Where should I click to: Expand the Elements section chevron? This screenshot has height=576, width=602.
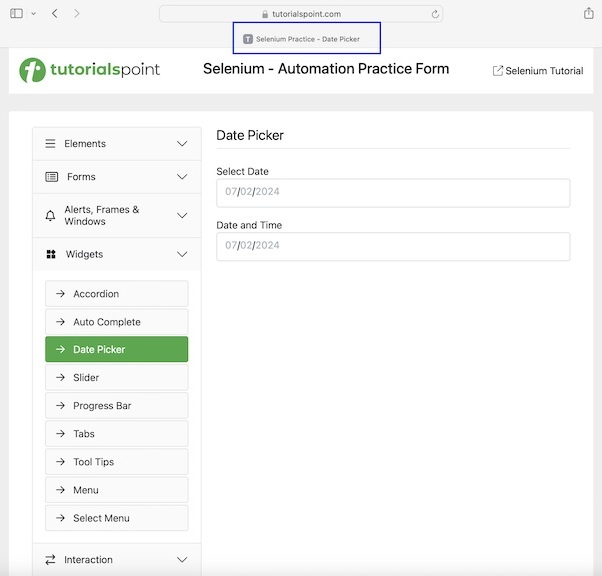click(x=182, y=144)
